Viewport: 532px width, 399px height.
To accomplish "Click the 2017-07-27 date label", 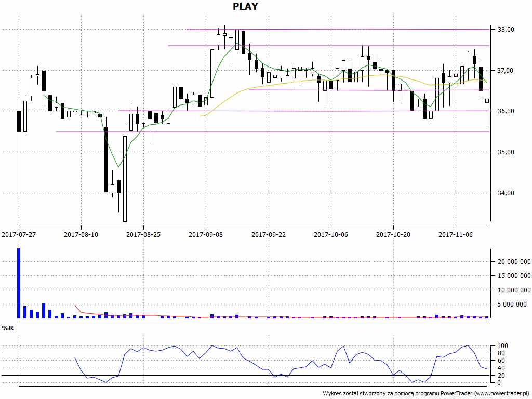I will pos(19,234).
